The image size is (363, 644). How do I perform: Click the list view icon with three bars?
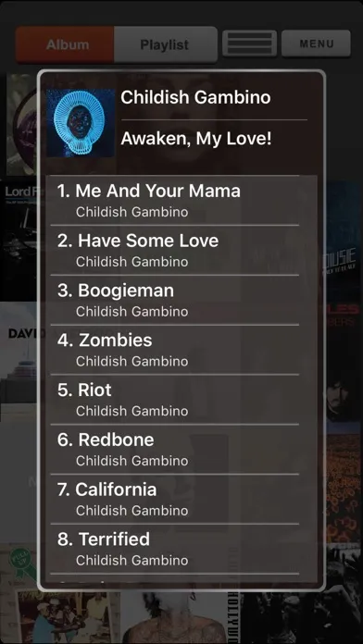point(249,43)
